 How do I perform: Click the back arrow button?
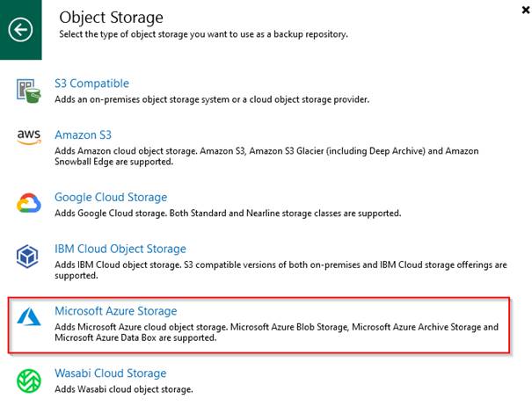click(x=21, y=30)
